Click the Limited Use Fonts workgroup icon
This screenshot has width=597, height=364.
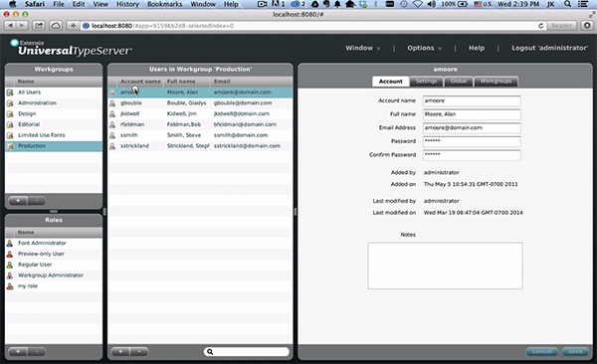click(x=10, y=135)
